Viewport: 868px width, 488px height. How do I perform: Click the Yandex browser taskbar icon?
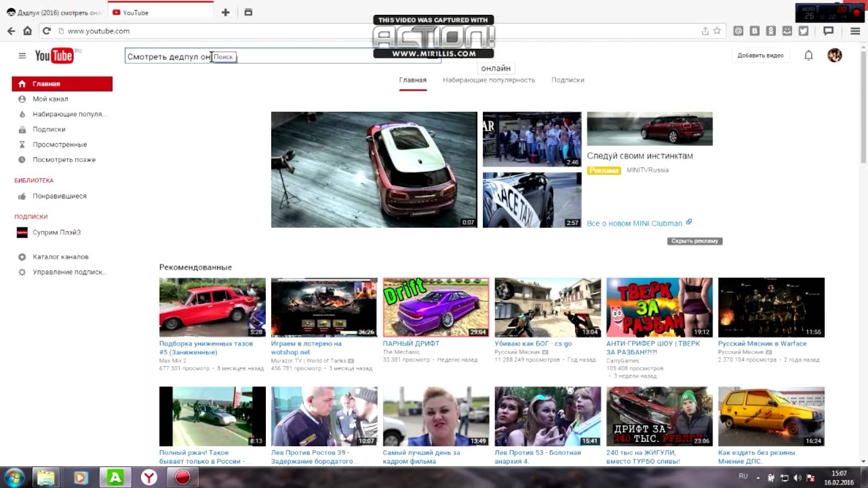pyautogui.click(x=149, y=477)
